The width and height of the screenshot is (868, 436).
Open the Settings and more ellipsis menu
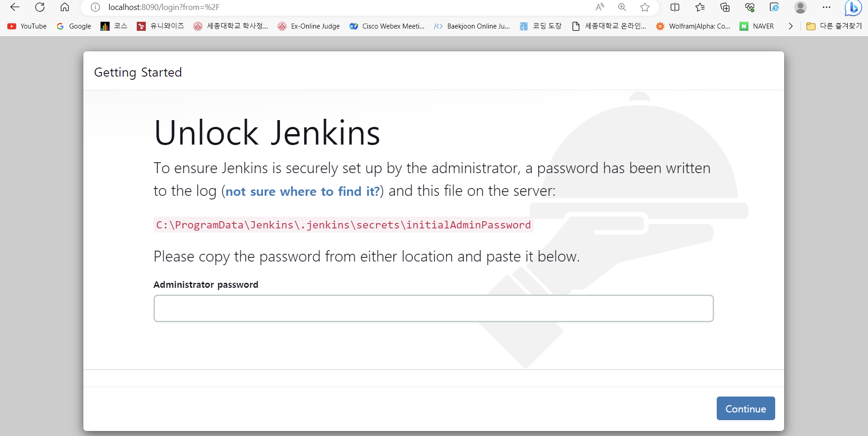(826, 7)
